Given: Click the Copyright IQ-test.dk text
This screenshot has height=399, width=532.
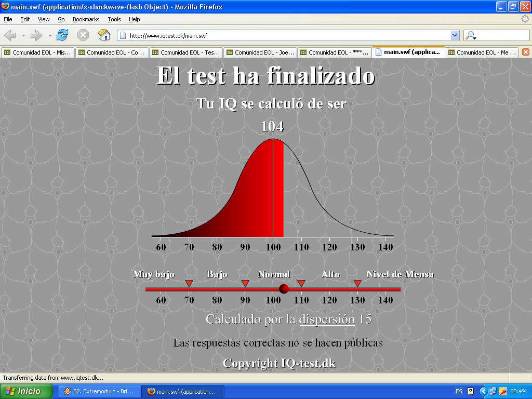Looking at the screenshot, I should tap(279, 363).
